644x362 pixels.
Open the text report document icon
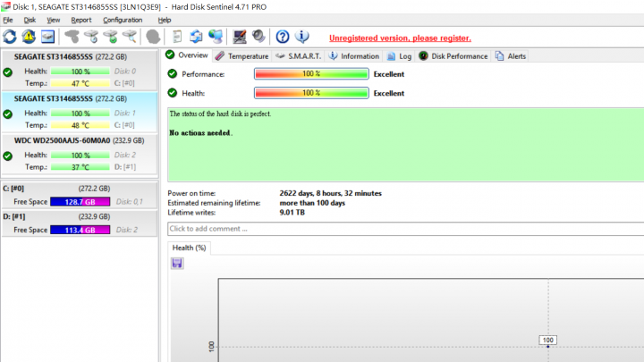coord(177,37)
